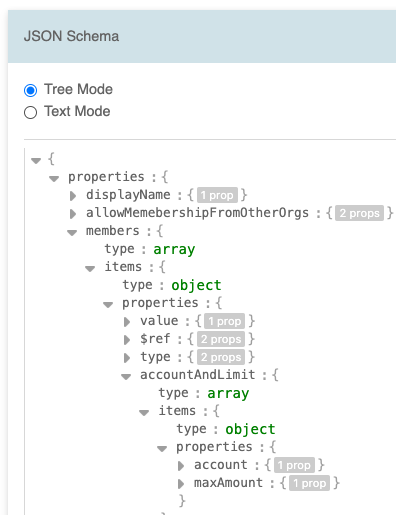Viewport: 396px width, 515px height.
Task: Expand allowMemebershipFromOtherOrgs node arrow
Action: pos(73,214)
